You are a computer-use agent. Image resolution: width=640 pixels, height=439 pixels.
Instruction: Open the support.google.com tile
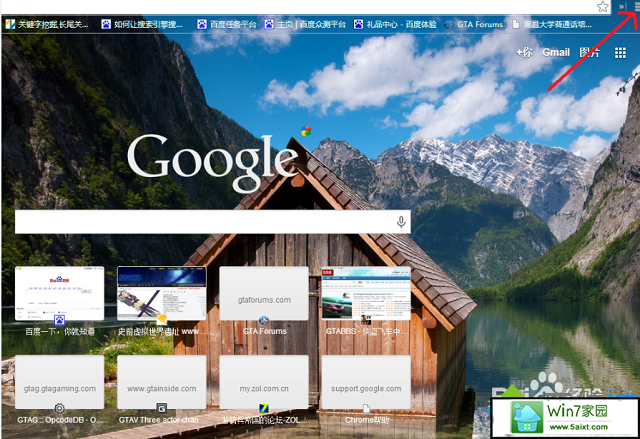pos(366,382)
